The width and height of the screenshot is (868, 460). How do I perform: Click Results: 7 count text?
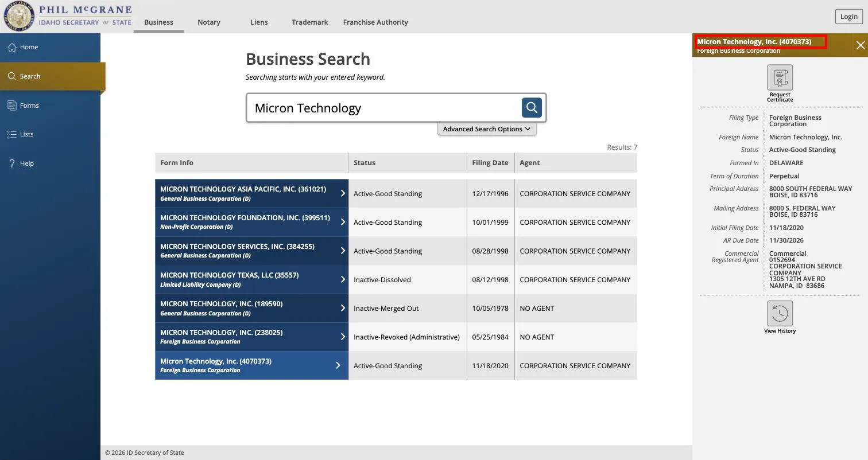point(622,147)
